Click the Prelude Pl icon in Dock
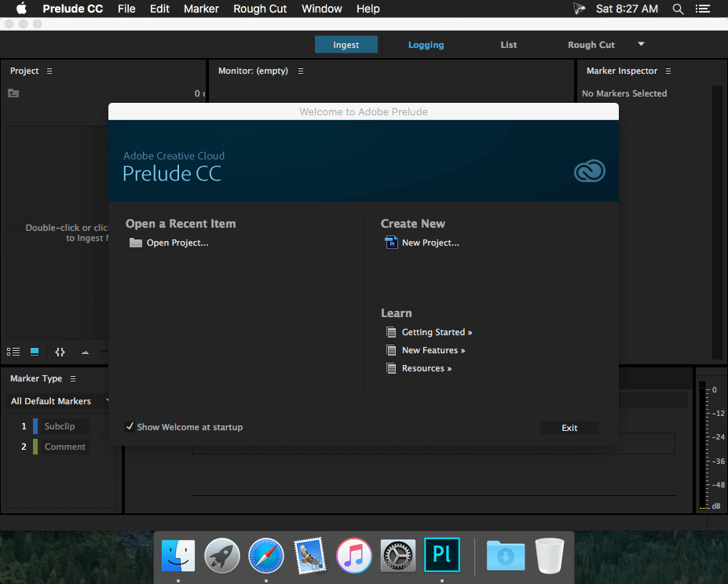Viewport: 728px width, 584px height. (442, 555)
